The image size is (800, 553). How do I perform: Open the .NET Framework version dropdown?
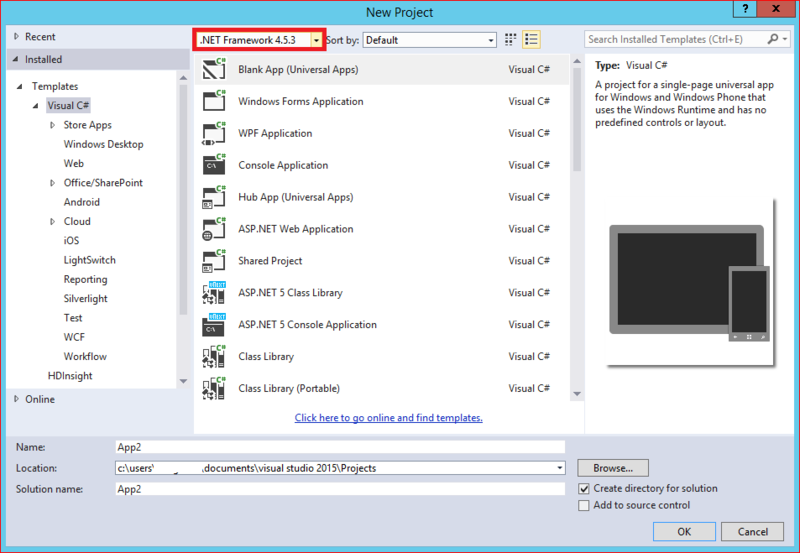pyautogui.click(x=316, y=40)
